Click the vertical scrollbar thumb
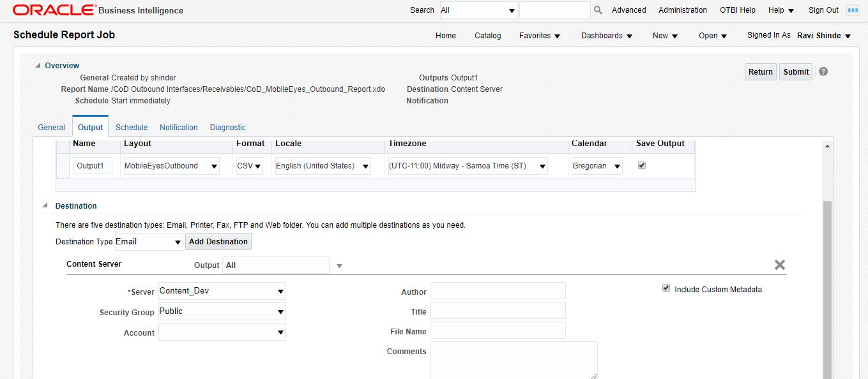Viewport: 868px width, 379px height. point(828,290)
